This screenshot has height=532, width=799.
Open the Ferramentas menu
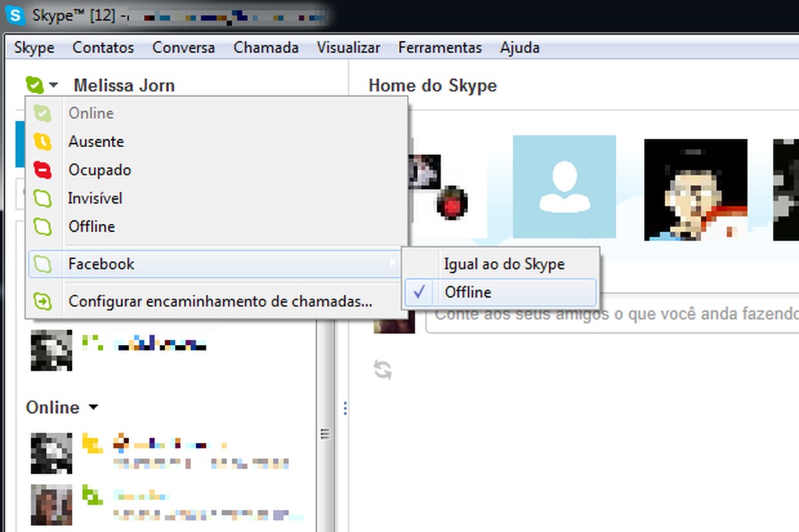pyautogui.click(x=439, y=47)
